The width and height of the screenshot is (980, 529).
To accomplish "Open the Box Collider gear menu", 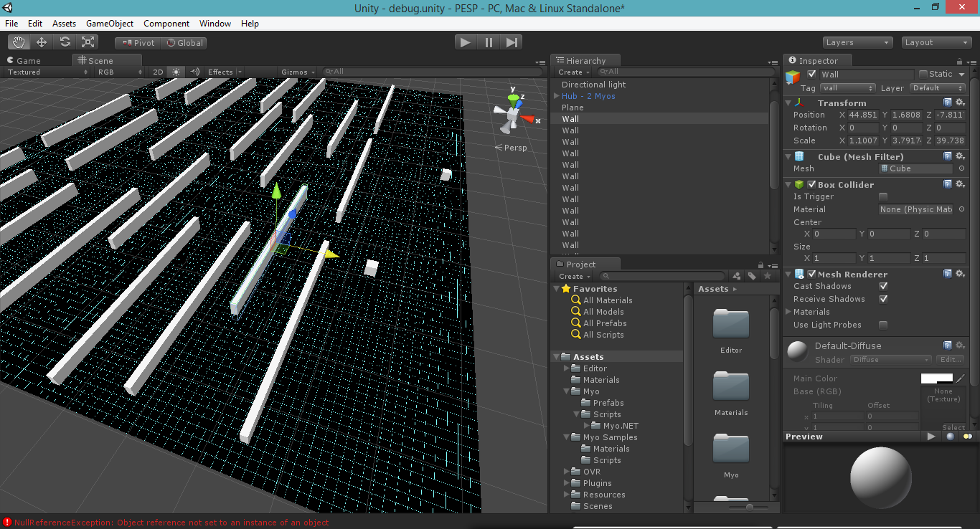I will point(960,184).
